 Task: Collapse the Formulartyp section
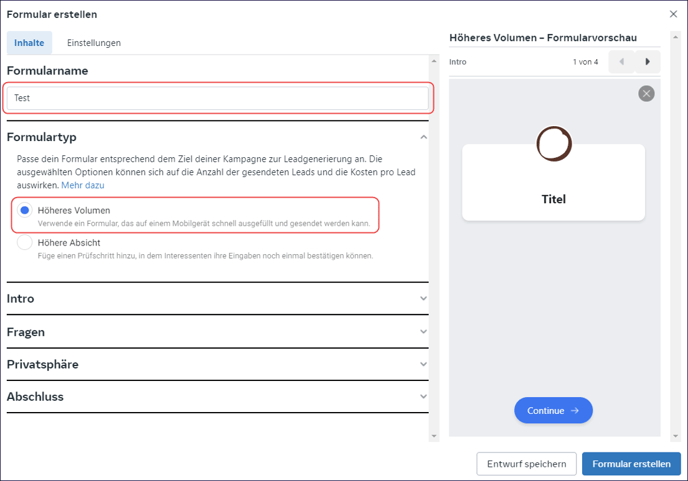coord(423,137)
